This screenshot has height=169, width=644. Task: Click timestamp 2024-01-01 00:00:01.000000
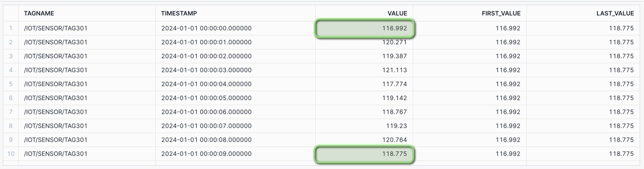pos(206,42)
